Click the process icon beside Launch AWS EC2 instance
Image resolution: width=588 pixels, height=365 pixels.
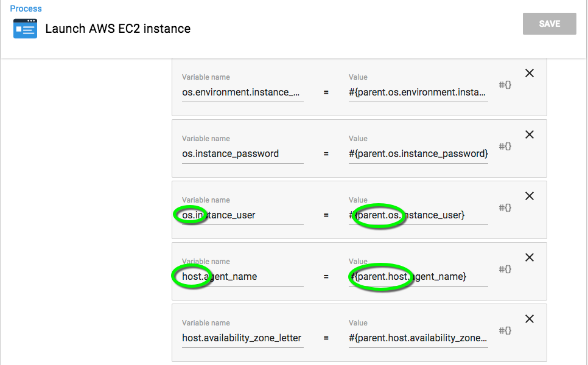25,29
